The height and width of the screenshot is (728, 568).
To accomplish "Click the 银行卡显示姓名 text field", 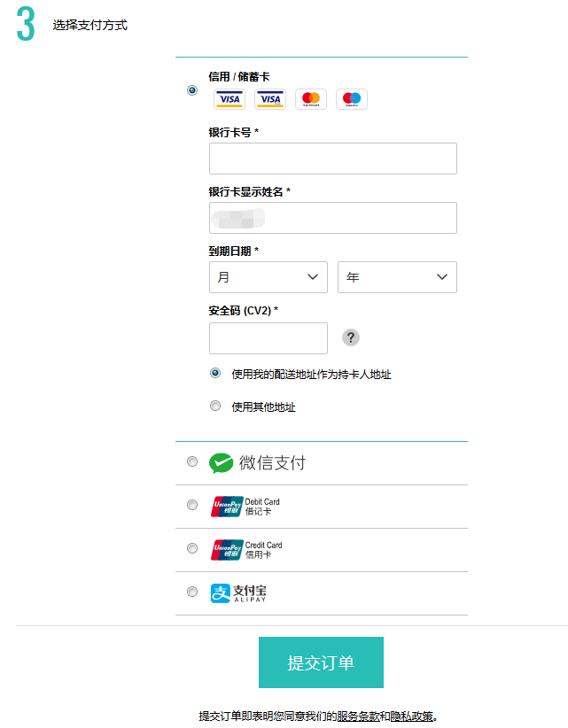I will pyautogui.click(x=333, y=218).
